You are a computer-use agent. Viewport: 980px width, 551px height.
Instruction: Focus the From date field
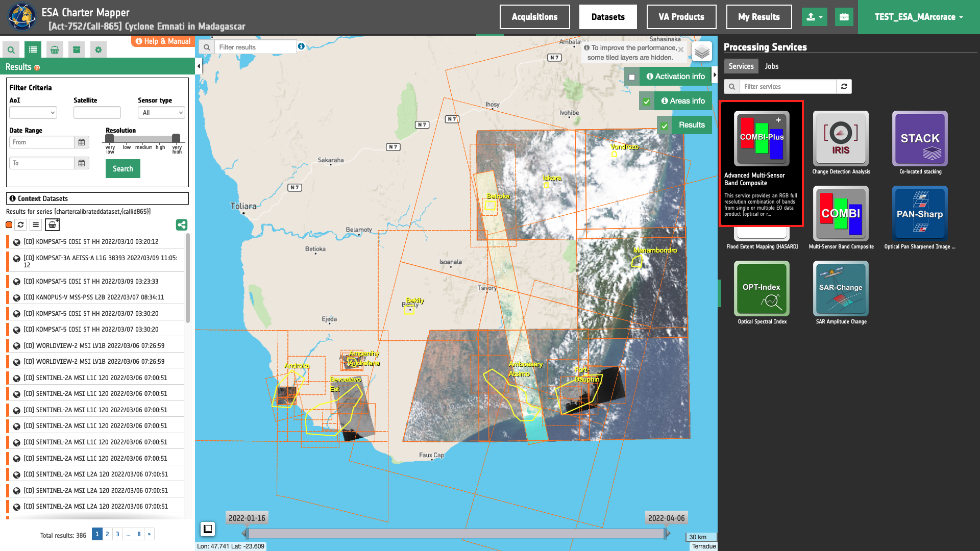click(42, 142)
